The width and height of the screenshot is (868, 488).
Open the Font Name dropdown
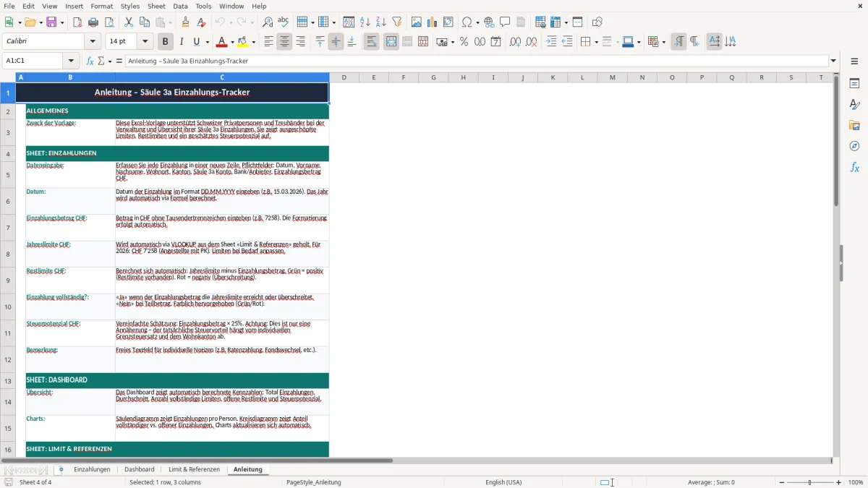93,42
